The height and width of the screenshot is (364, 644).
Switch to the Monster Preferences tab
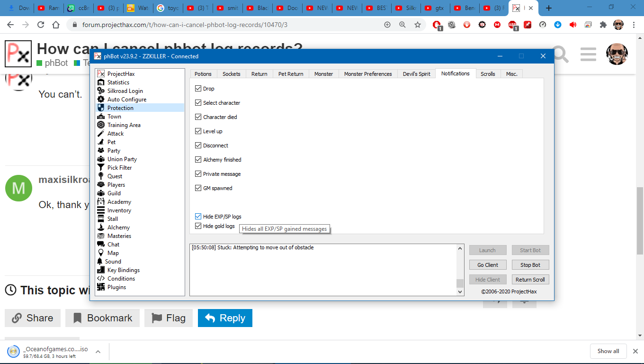point(368,74)
